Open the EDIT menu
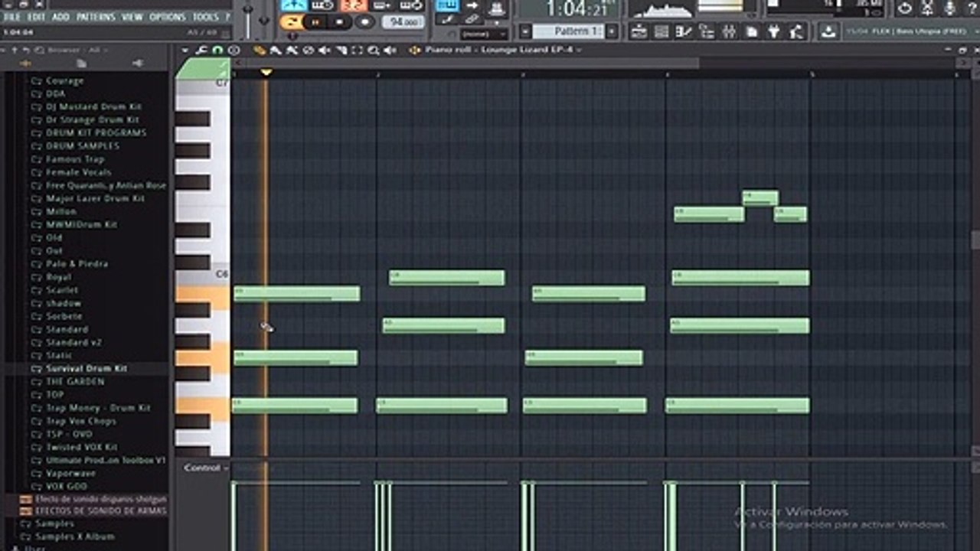980x551 pixels. click(x=36, y=17)
